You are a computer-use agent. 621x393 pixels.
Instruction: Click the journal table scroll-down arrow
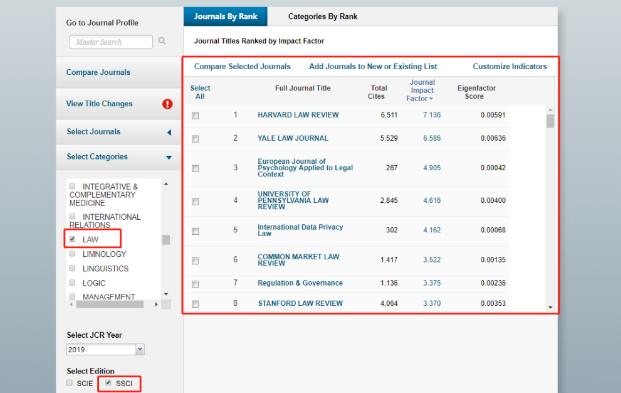point(550,307)
